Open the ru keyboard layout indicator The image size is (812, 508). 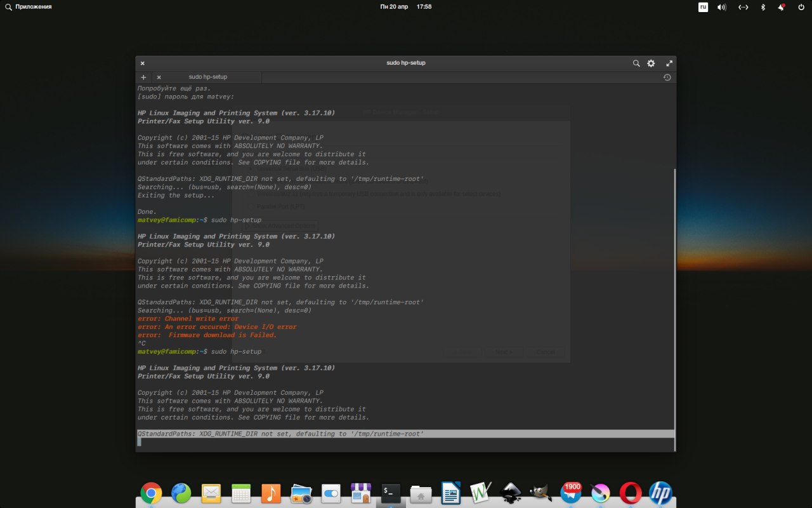703,7
